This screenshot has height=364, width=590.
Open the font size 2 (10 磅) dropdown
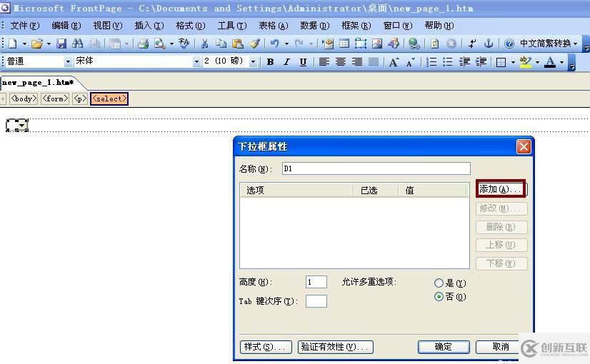coord(254,61)
